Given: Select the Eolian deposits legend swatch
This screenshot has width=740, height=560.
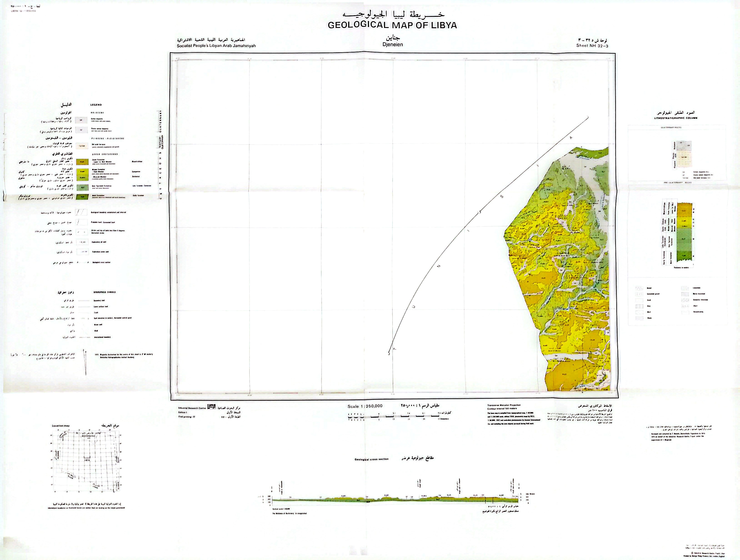Looking at the screenshot, I should click(81, 120).
